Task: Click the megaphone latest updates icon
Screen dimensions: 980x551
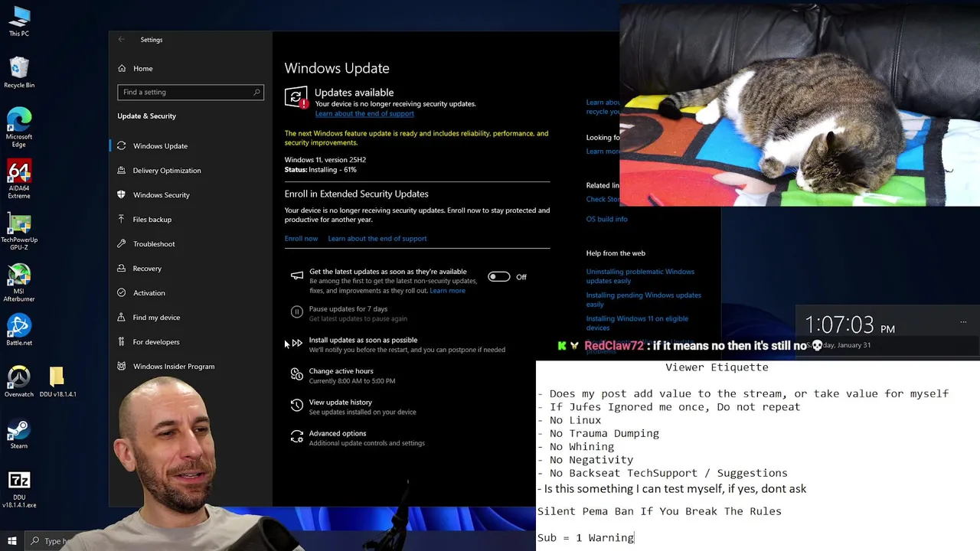Action: 297,276
